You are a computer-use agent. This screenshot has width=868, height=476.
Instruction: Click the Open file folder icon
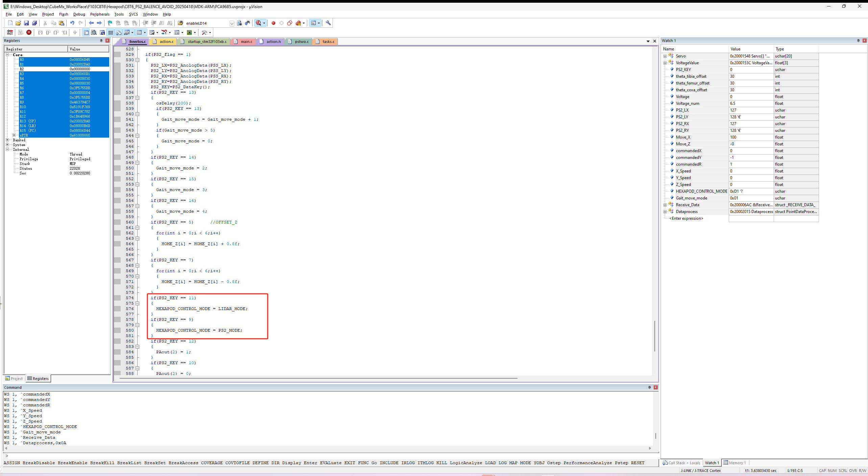(18, 23)
